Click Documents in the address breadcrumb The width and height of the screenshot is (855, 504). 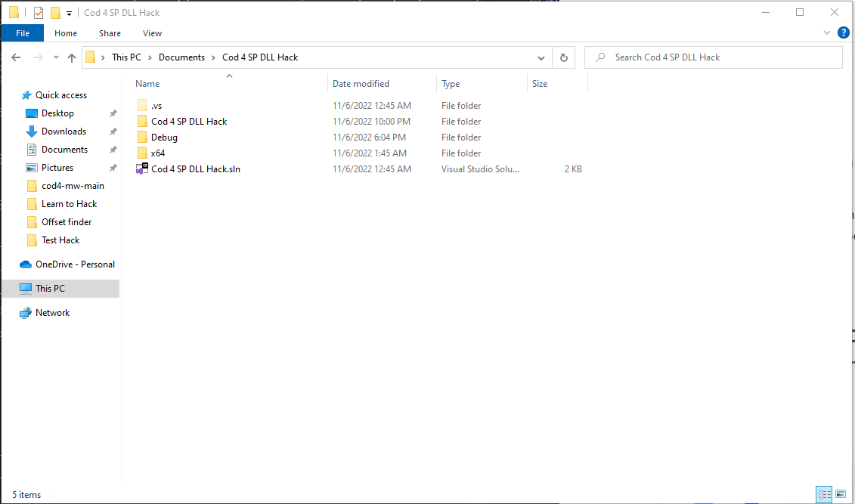[181, 57]
